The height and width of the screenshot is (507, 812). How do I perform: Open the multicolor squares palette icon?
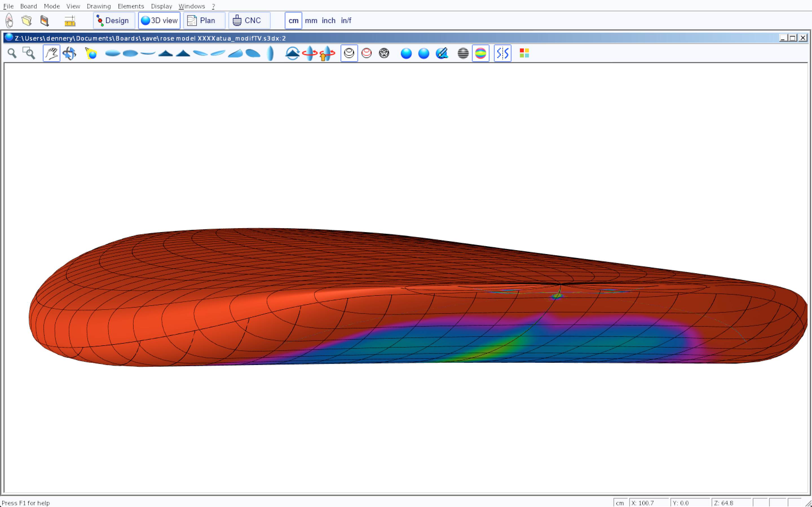524,53
